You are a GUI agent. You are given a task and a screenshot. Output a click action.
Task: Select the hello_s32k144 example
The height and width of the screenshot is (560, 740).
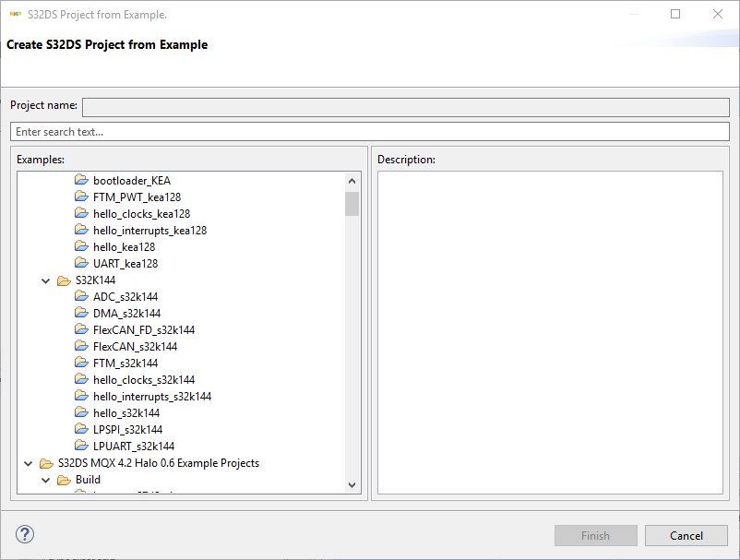[126, 412]
